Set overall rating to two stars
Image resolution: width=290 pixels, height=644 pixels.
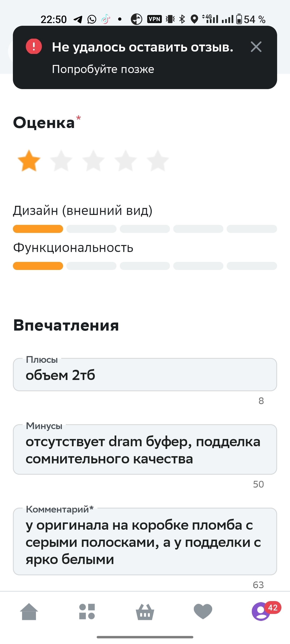61,161
